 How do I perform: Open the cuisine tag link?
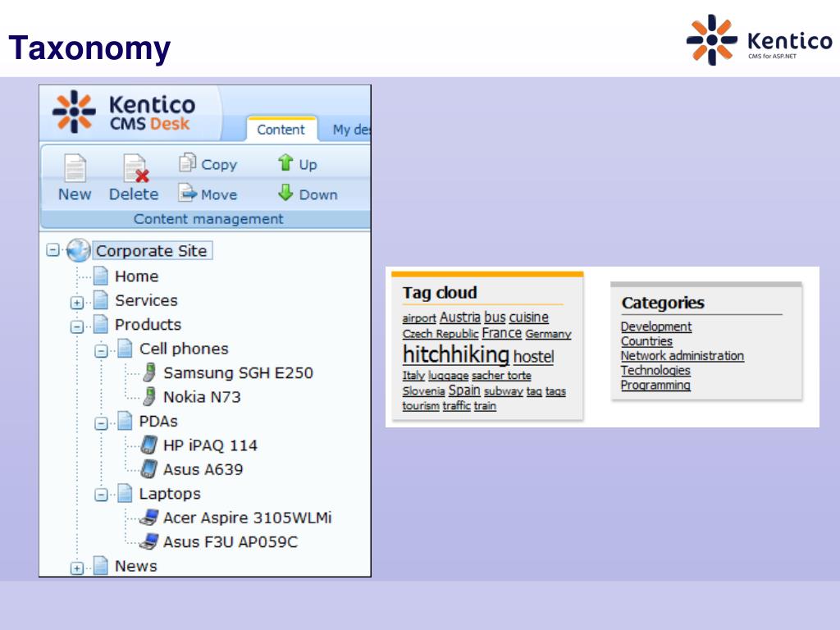tap(529, 317)
